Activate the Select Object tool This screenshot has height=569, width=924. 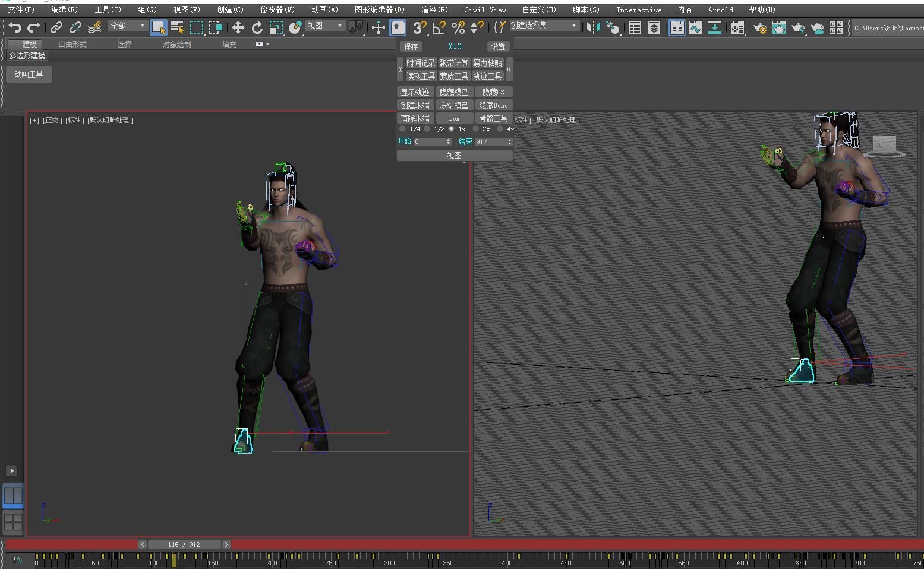point(158,27)
